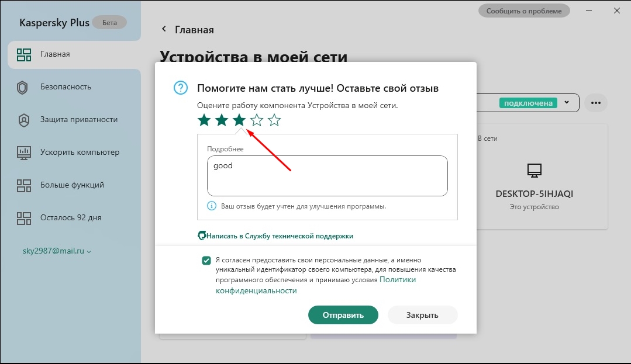Click the Безопасность shield icon
631x364 pixels.
(x=23, y=87)
